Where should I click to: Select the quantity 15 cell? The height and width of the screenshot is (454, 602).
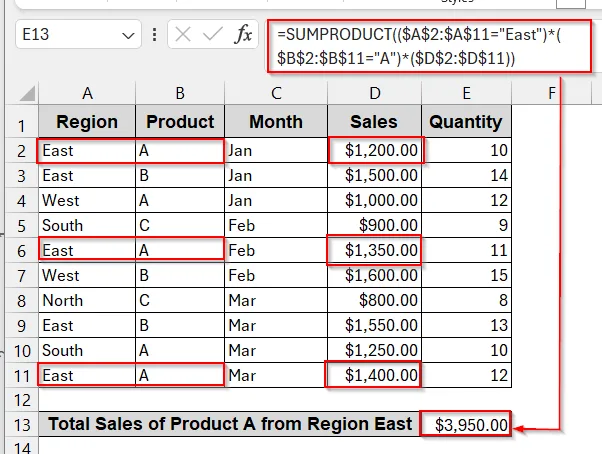(x=466, y=275)
